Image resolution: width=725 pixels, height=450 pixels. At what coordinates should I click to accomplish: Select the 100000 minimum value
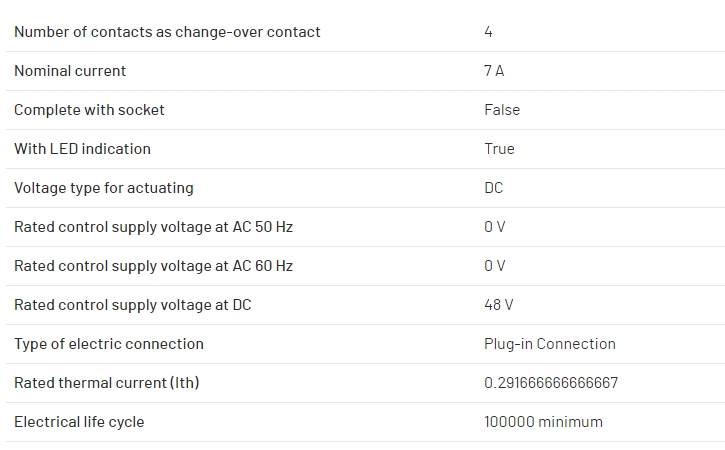[543, 422]
